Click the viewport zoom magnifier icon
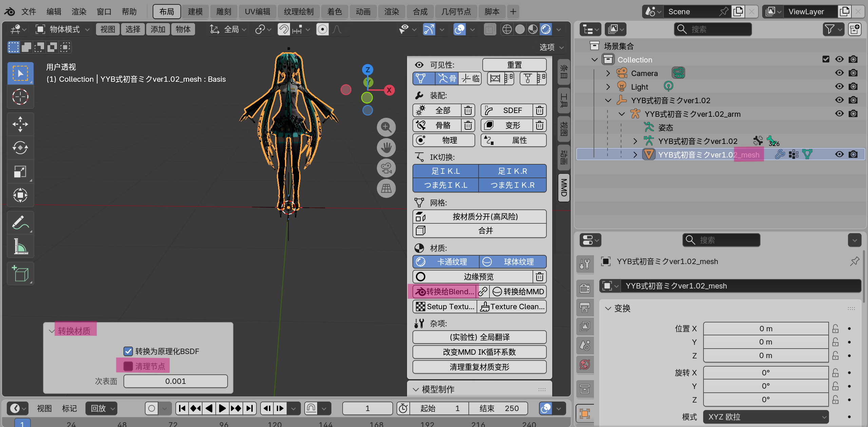Image resolution: width=868 pixels, height=427 pixels. (386, 127)
